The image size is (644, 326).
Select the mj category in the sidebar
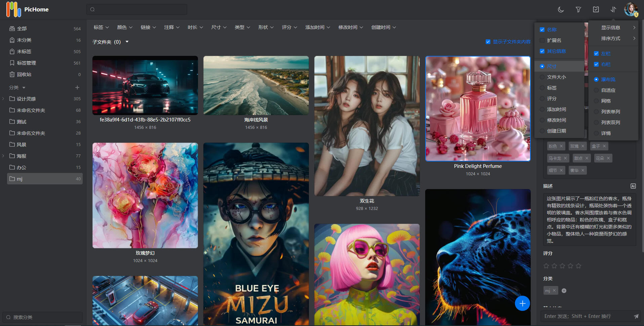coord(20,179)
